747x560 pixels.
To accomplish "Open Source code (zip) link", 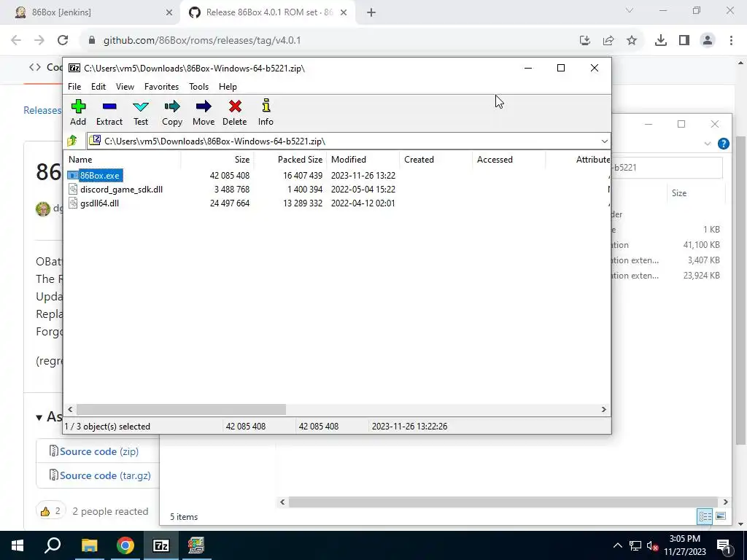I will pos(98,451).
